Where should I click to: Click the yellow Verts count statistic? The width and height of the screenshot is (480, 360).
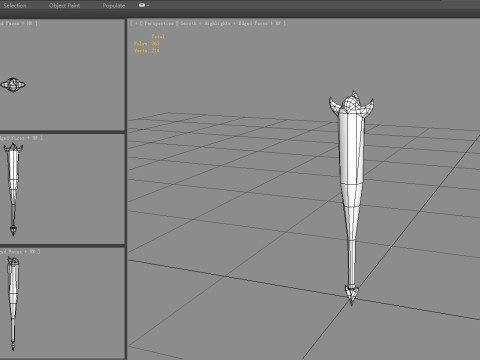pos(147,51)
